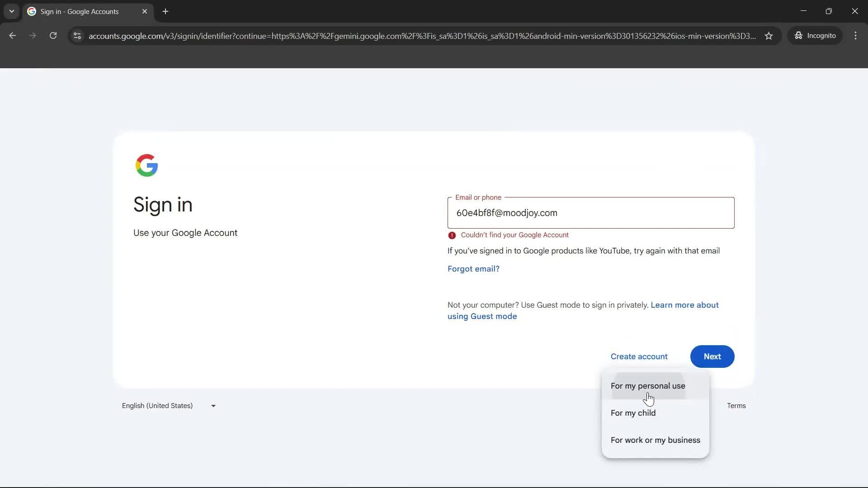Viewport: 868px width, 488px height.
Task: Click the Incognito mode indicator
Action: coord(815,35)
